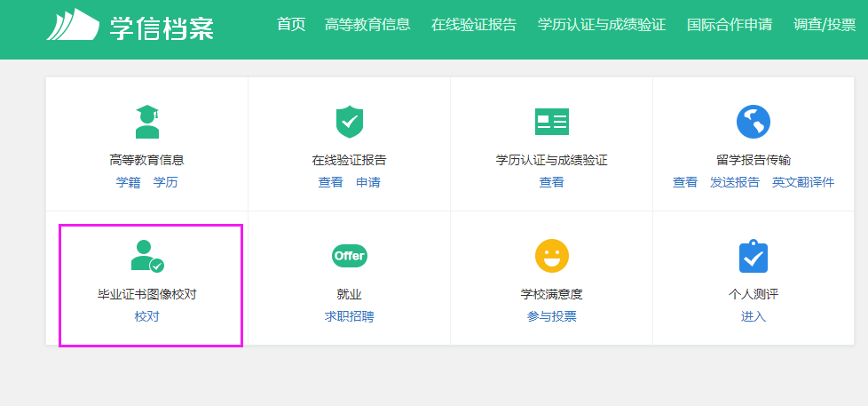This screenshot has height=406, width=868.
Task: Click the graduate icon for 高等教育信息
Action: pos(146,122)
